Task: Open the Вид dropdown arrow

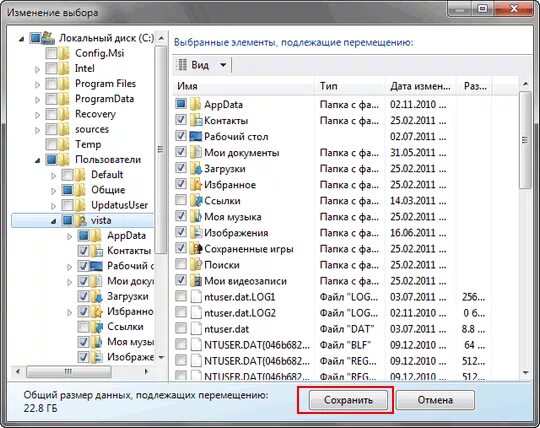Action: pos(223,65)
